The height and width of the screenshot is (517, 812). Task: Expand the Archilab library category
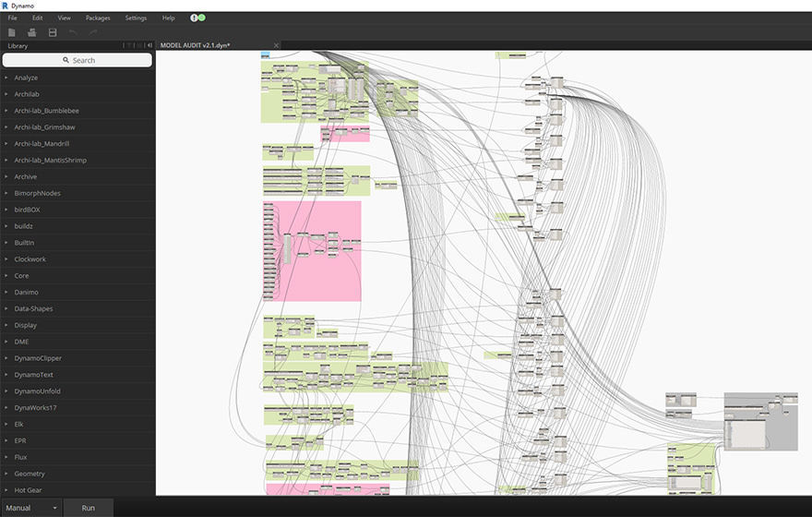click(78, 94)
